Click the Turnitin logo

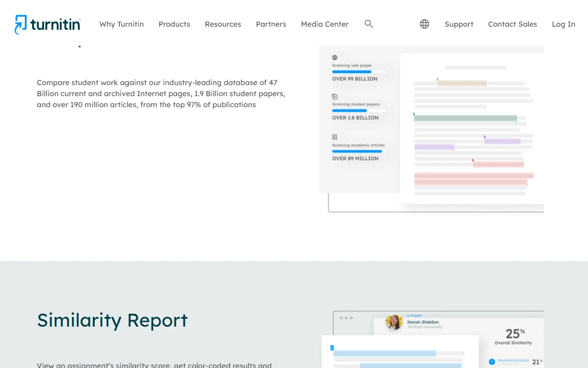coord(48,24)
